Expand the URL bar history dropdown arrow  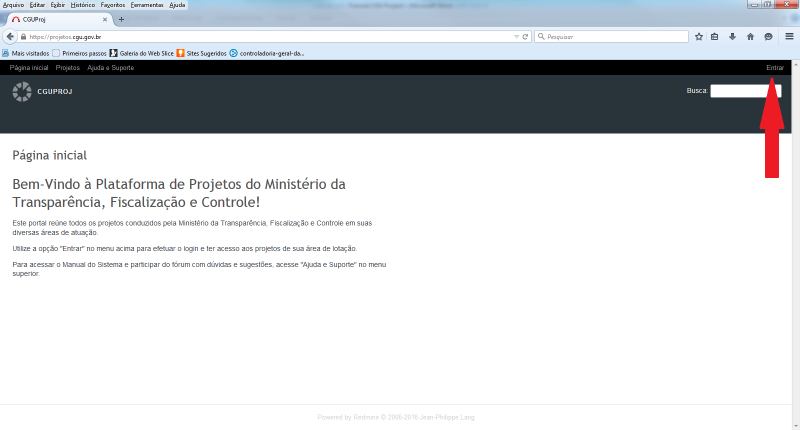point(514,36)
